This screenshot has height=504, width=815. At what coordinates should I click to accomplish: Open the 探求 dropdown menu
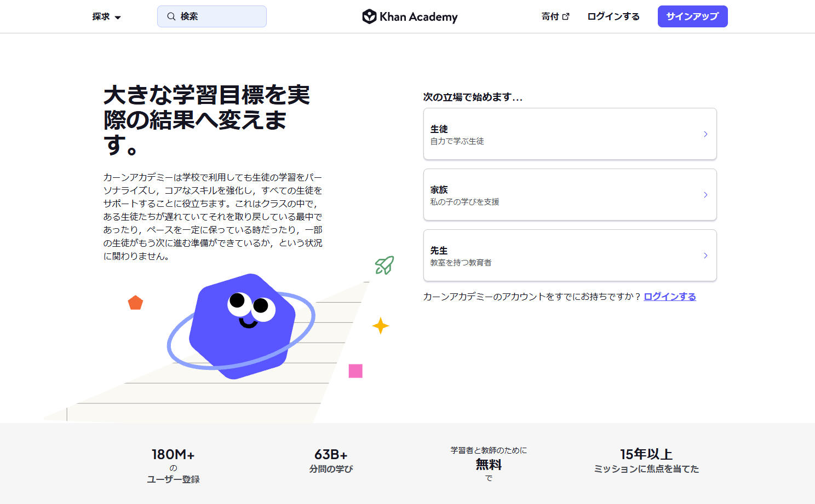tap(106, 16)
